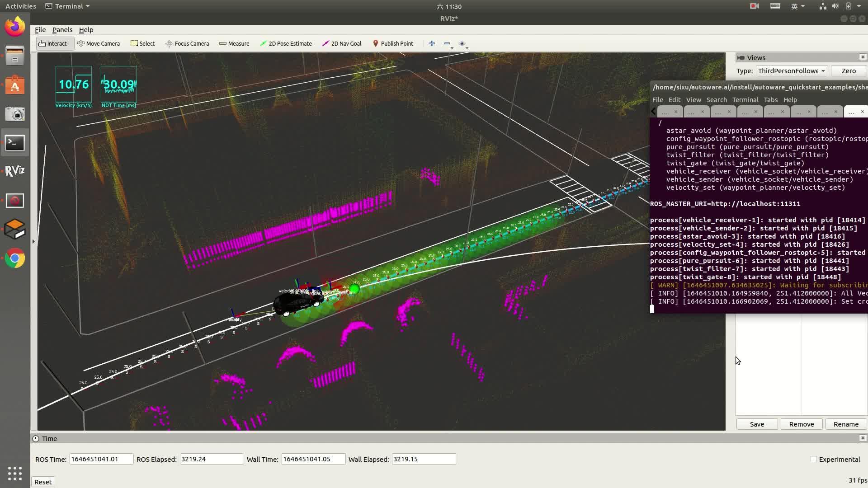
Task: Click the Rename view button
Action: (846, 424)
